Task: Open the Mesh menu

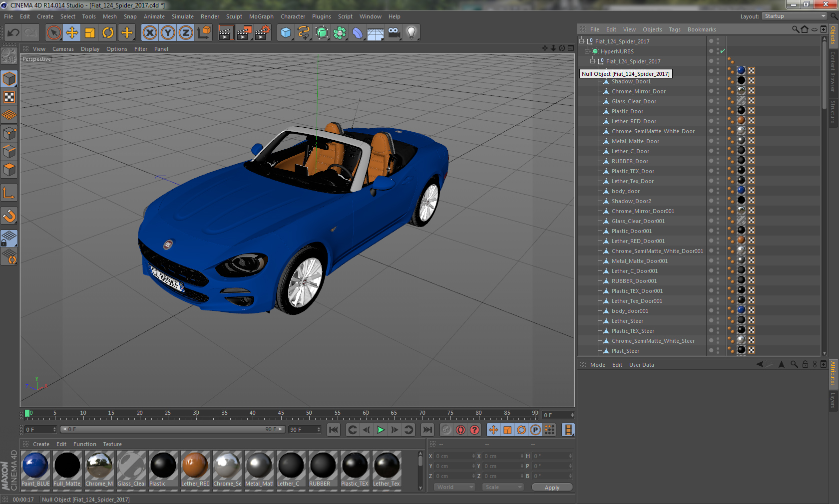Action: coord(110,16)
